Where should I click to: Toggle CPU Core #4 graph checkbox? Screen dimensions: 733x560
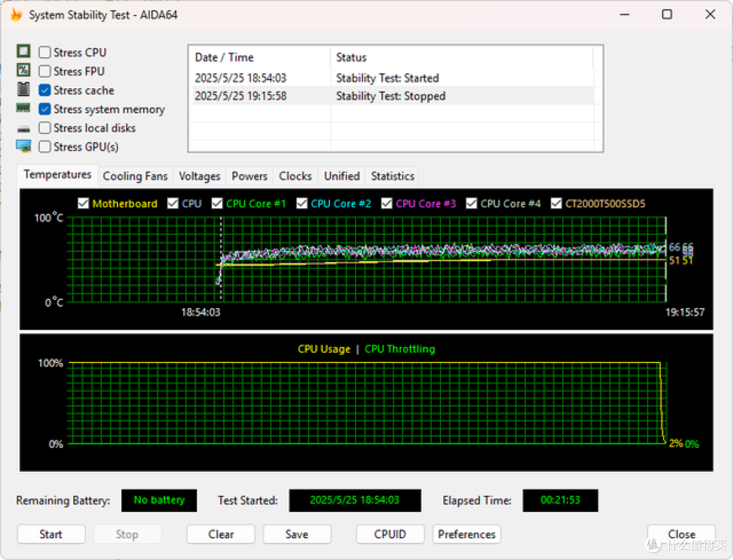click(x=471, y=204)
